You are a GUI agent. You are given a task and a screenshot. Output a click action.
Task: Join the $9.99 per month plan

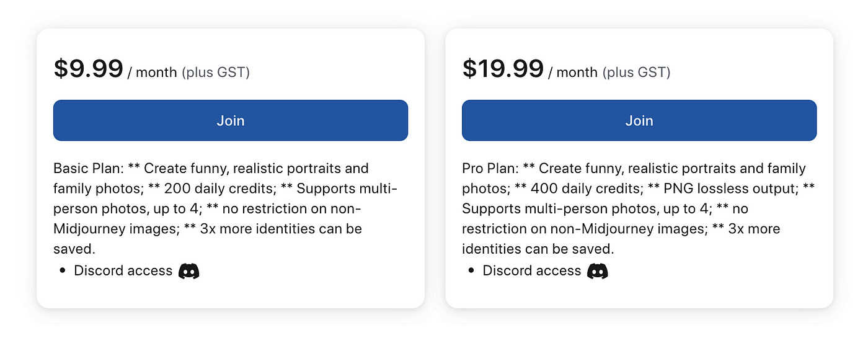pos(231,120)
